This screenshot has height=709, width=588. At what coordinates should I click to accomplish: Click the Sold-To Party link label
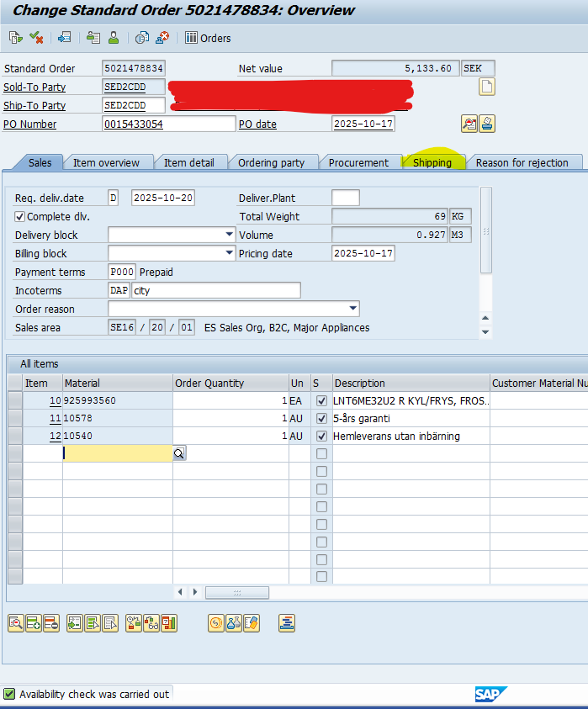(34, 87)
